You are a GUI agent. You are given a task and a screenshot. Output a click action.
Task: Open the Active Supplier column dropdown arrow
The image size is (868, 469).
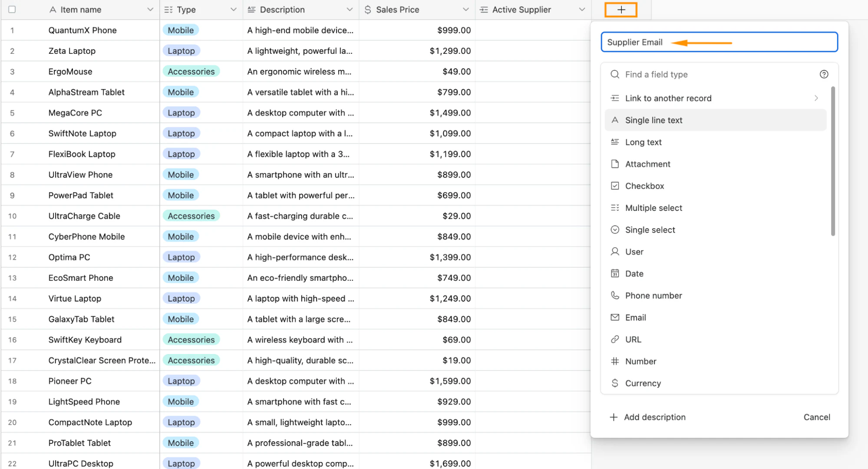click(x=582, y=10)
